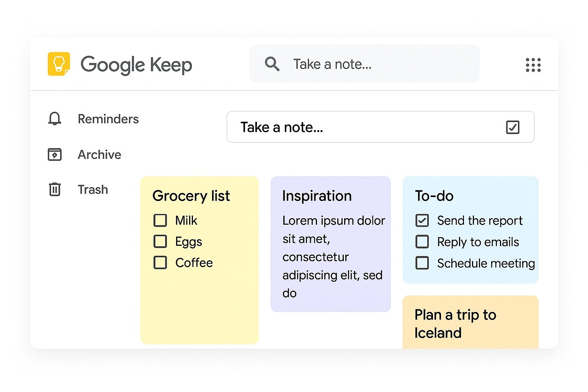Click the search magnifier icon
588x392 pixels.
[x=272, y=64]
